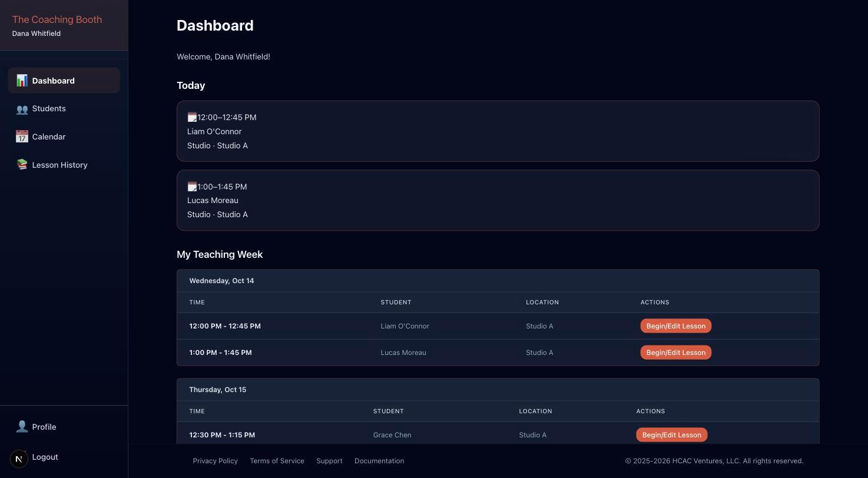Click the HCAC Ventures copyright notice
Image resolution: width=868 pixels, height=478 pixels.
[714, 461]
